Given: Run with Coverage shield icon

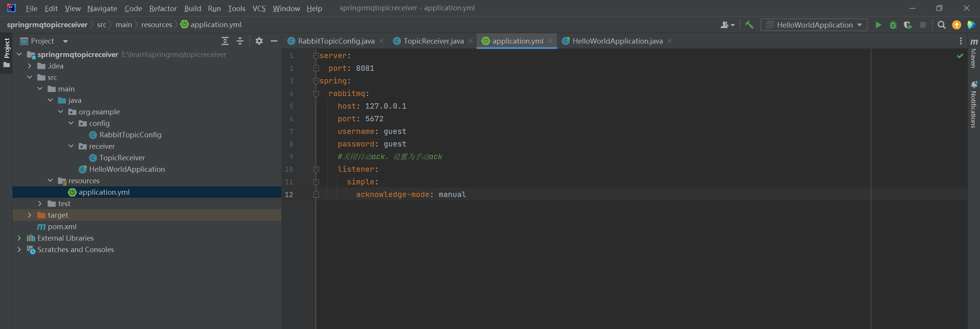Looking at the screenshot, I should pos(908,25).
